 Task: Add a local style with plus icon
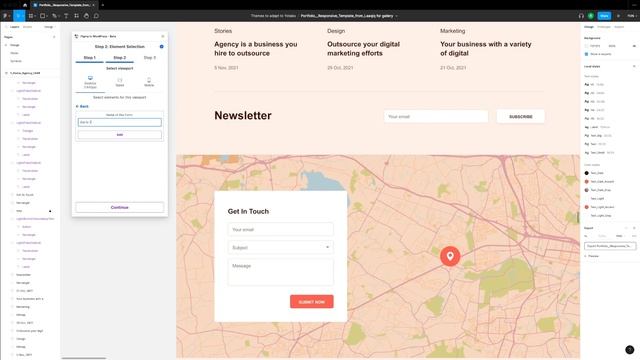point(634,66)
